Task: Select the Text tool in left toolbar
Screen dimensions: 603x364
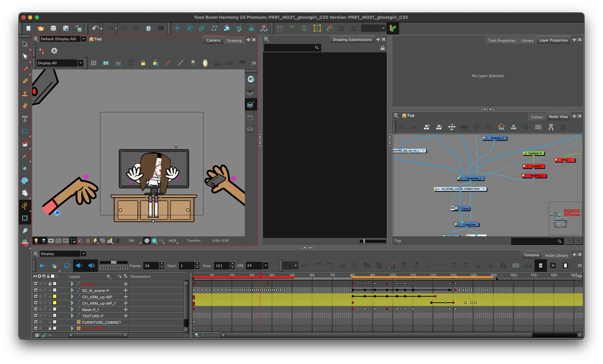Action: 25,119
